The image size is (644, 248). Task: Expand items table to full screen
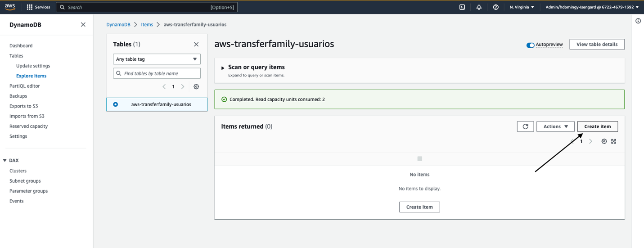click(x=613, y=141)
